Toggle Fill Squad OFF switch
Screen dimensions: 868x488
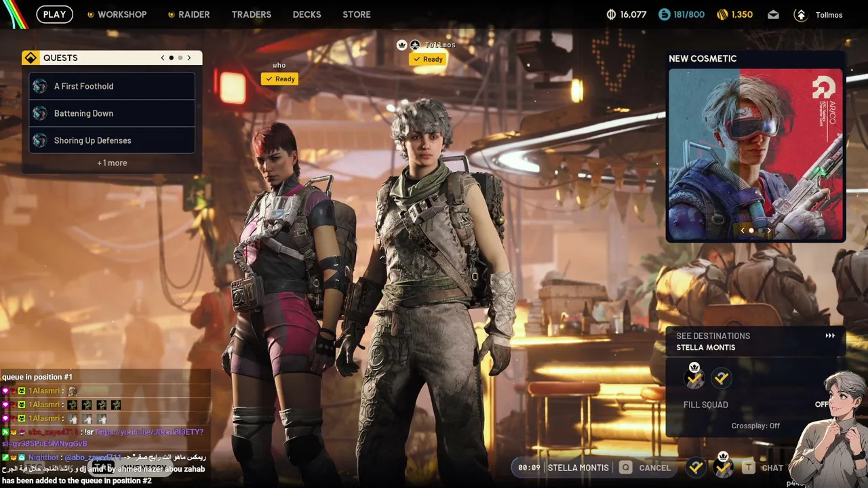click(822, 405)
